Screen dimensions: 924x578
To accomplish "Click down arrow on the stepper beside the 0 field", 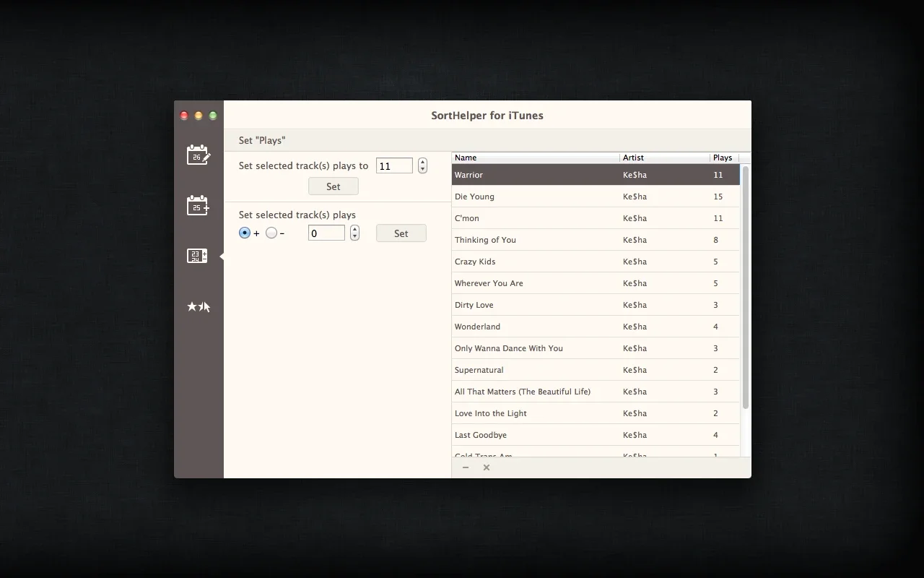I will tap(354, 236).
